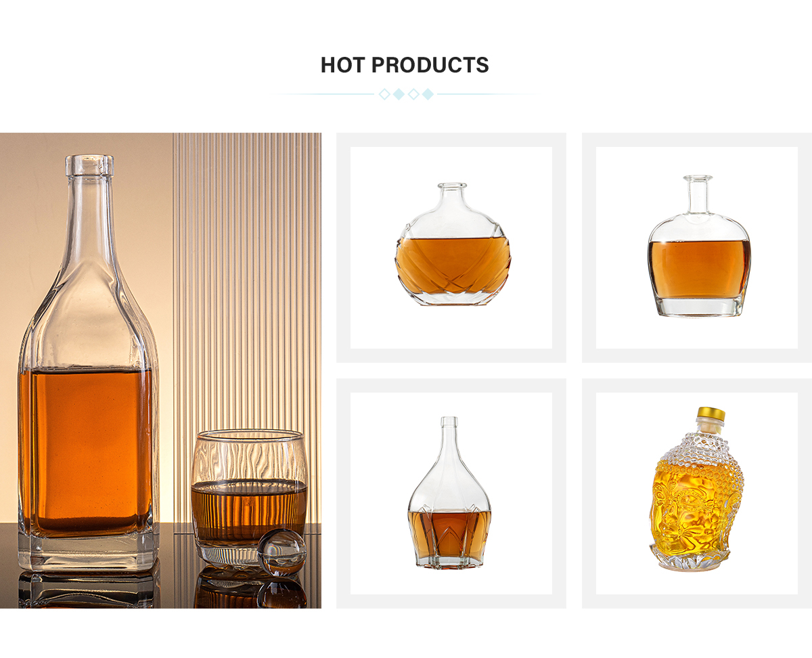Click the tall bottle's reflection on the table
The height and width of the screenshot is (658, 812).
(88, 588)
